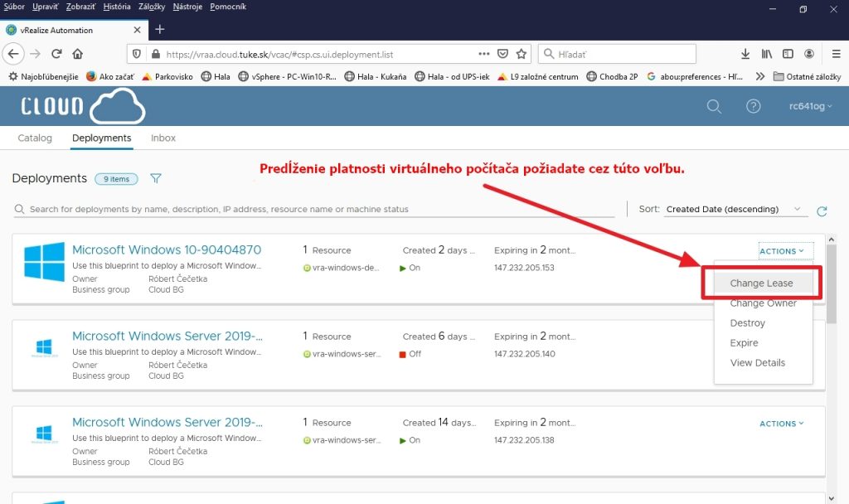The height and width of the screenshot is (504, 849).
Task: Expand the Sort by Created Date dropdown
Action: tap(735, 209)
